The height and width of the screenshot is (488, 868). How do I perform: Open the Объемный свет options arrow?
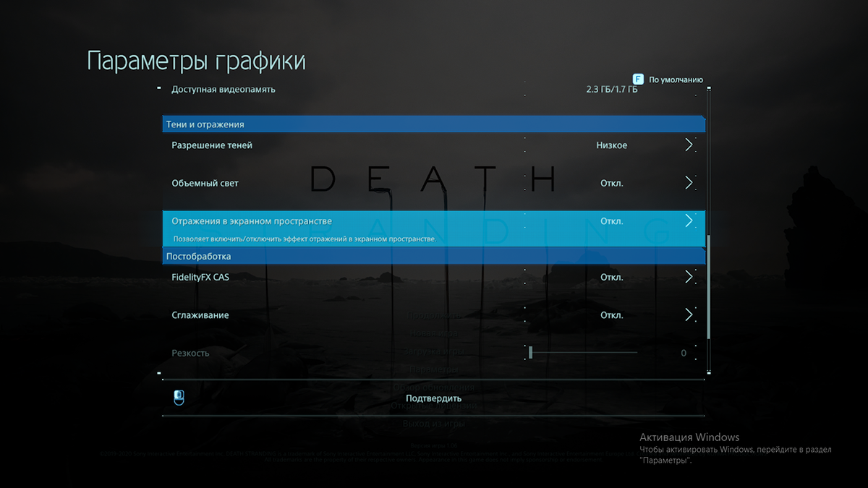click(x=689, y=183)
